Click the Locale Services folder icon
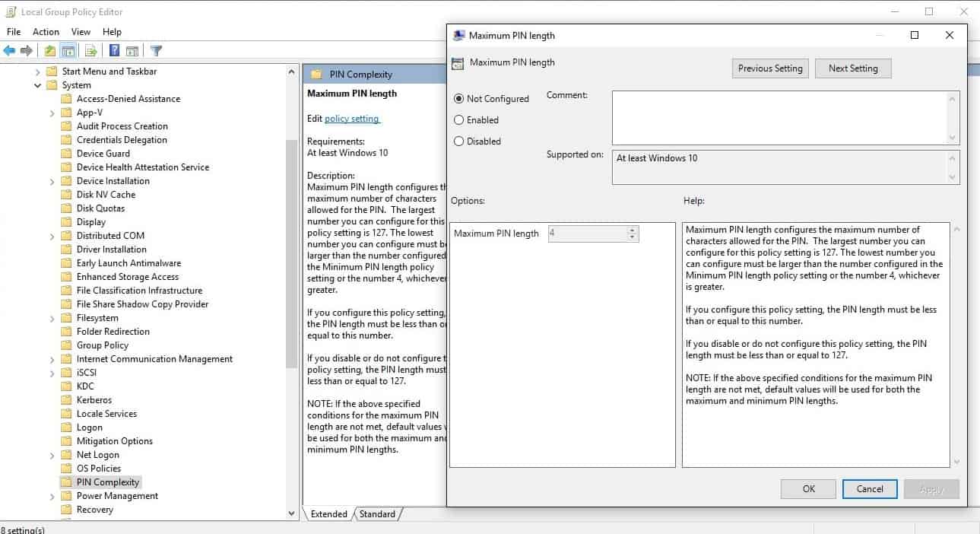Viewport: 980px width, 534px height. coord(66,414)
